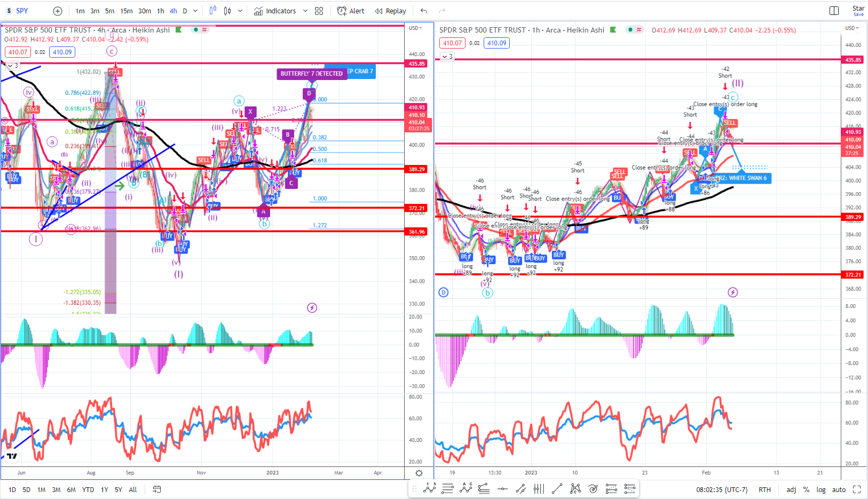Viewport: 868px width, 499px height.
Task: Select the 3M date range
Action: tap(57, 489)
